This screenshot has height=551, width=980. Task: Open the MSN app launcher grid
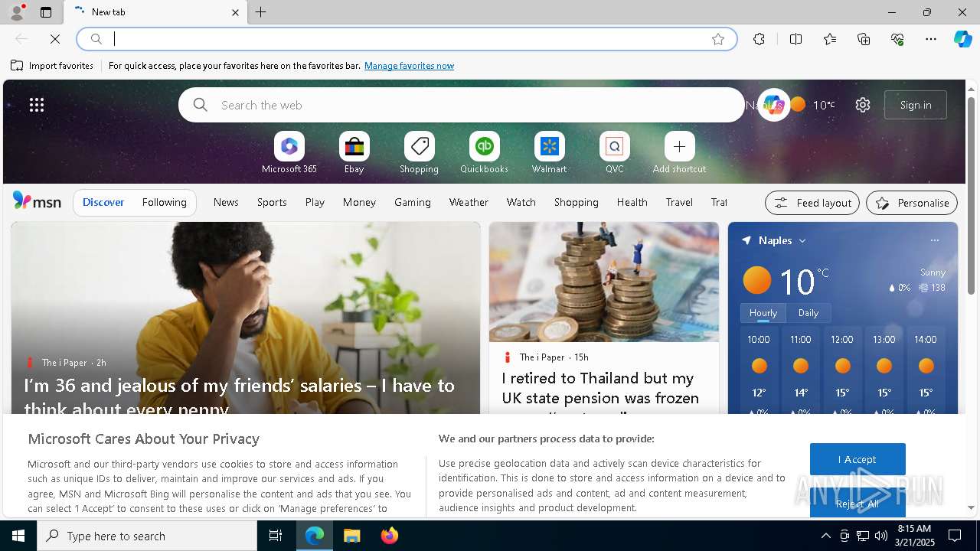tap(37, 105)
